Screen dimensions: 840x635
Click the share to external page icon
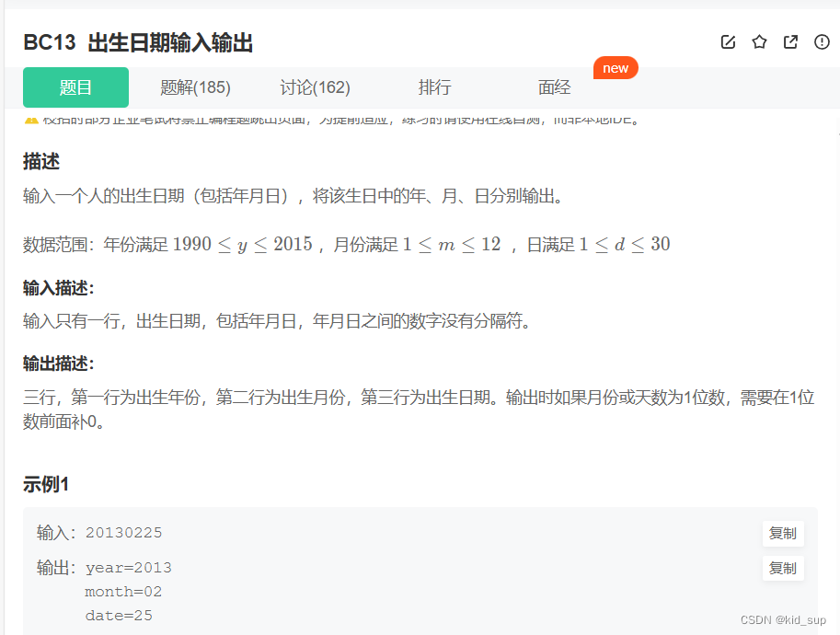pos(790,41)
